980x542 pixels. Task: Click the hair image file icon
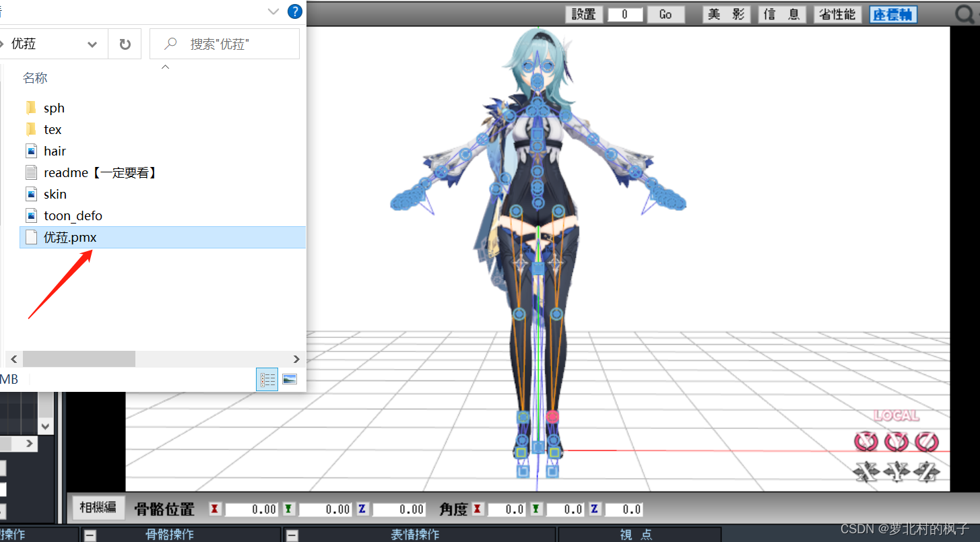pos(31,151)
